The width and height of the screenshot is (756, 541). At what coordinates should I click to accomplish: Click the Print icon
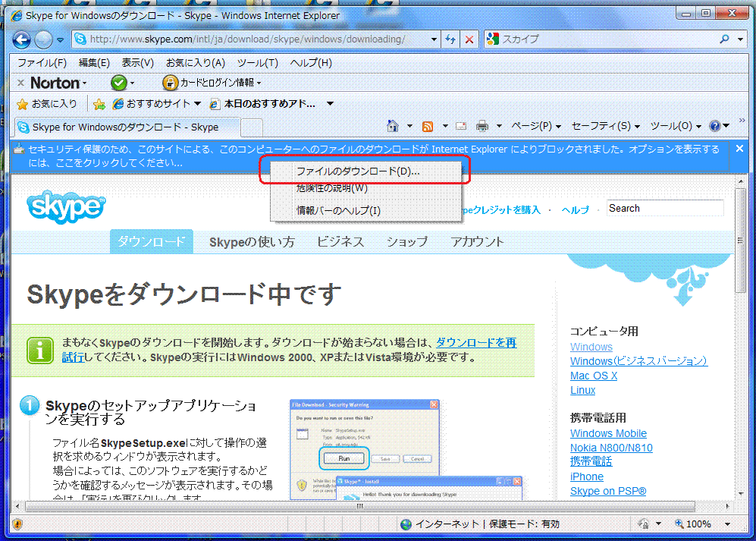[482, 127]
